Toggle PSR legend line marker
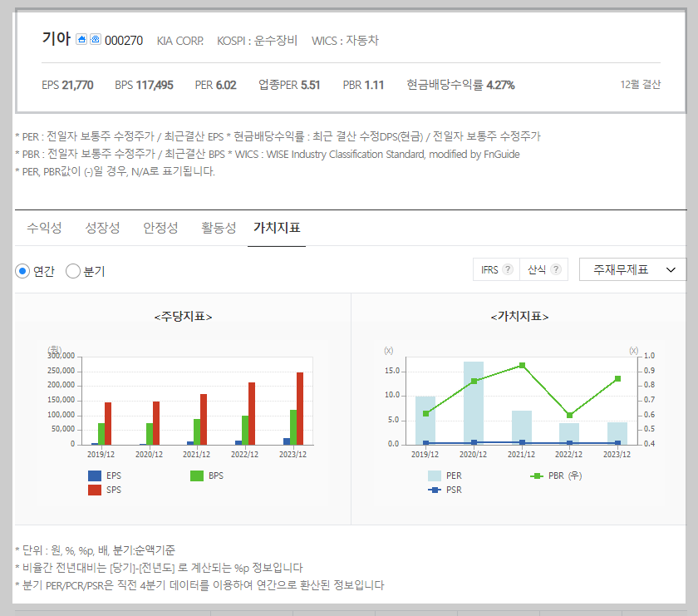This screenshot has height=616, width=698. coord(435,490)
